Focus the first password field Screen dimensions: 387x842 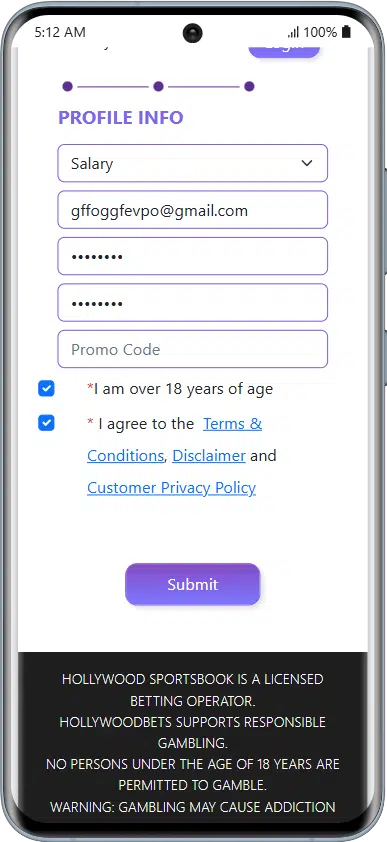click(193, 256)
